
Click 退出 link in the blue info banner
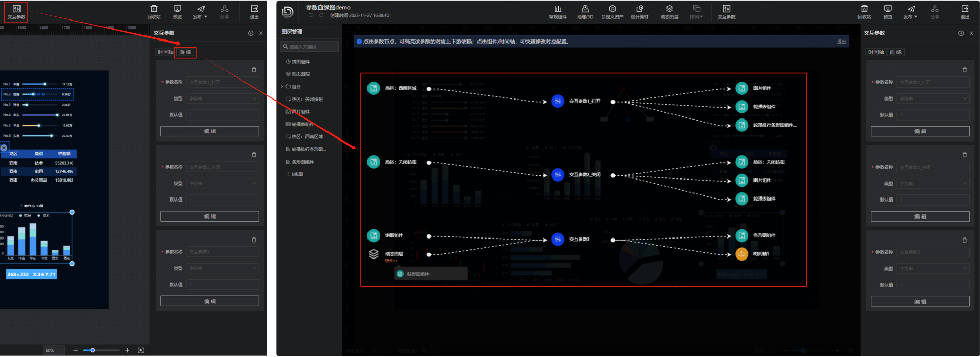click(841, 42)
